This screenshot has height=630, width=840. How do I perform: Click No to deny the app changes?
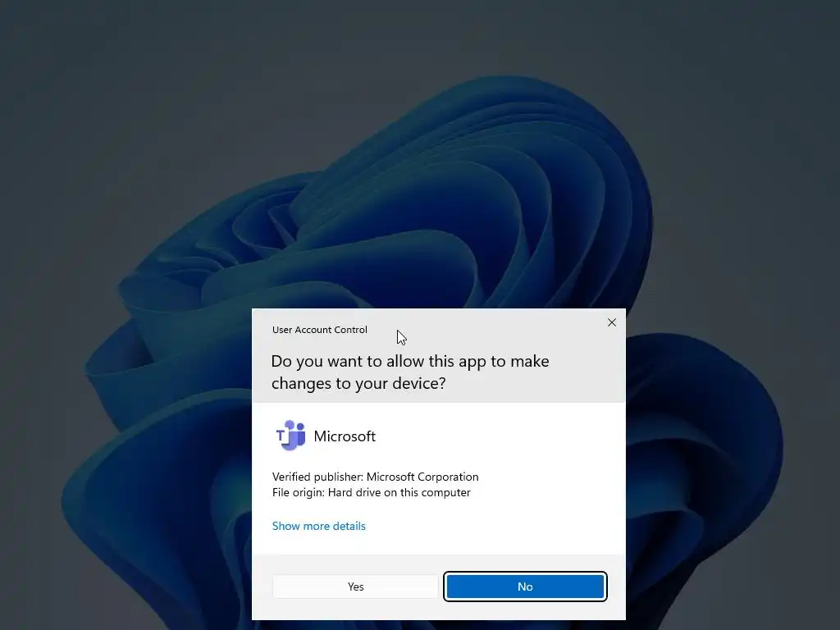(x=525, y=587)
